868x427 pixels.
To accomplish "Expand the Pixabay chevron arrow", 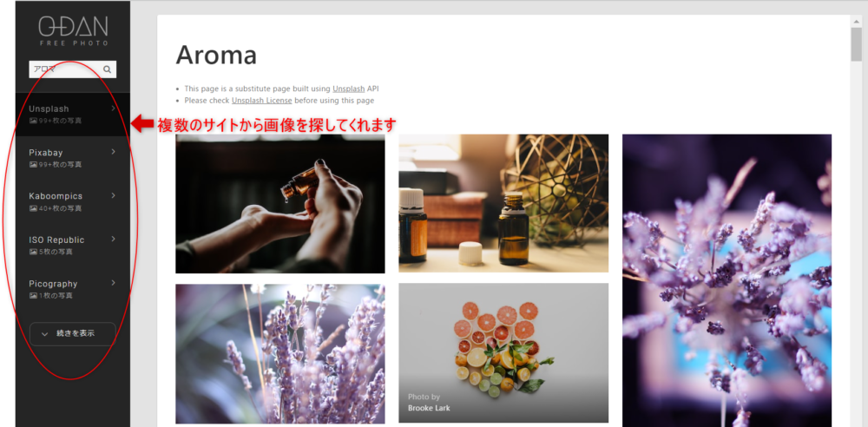I will point(114,152).
